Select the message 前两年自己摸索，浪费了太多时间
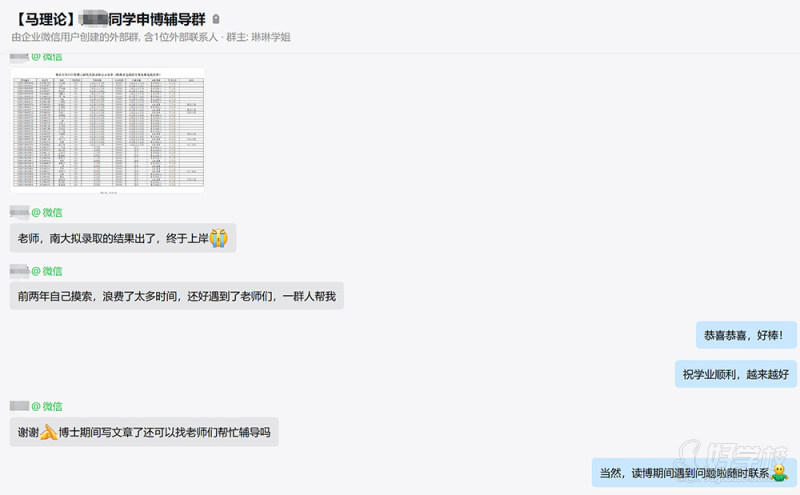This screenshot has width=800, height=495. [x=177, y=296]
